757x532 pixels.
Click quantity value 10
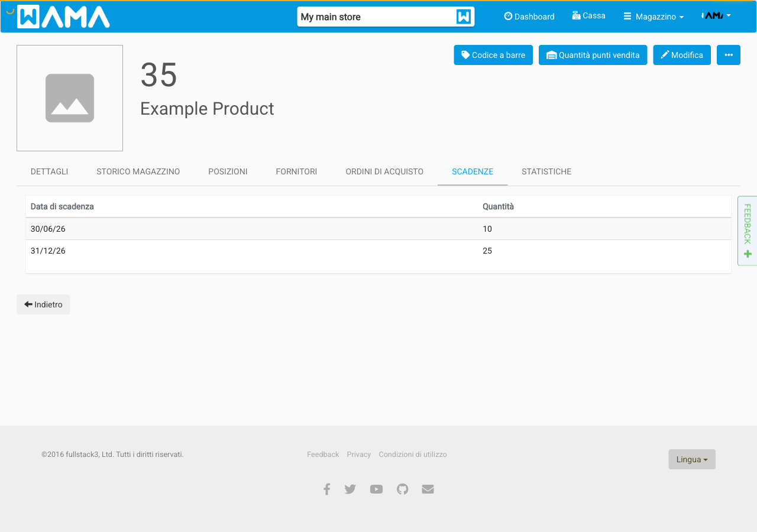tap(487, 229)
